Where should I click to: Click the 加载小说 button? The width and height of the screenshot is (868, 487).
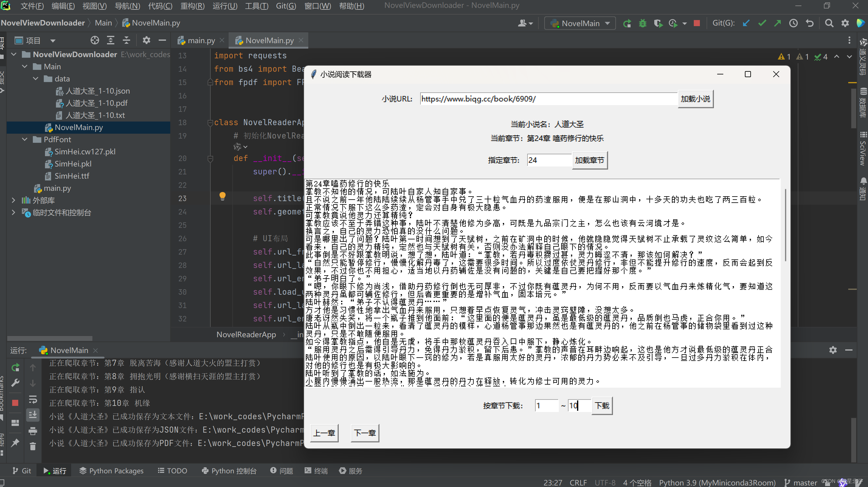point(695,99)
